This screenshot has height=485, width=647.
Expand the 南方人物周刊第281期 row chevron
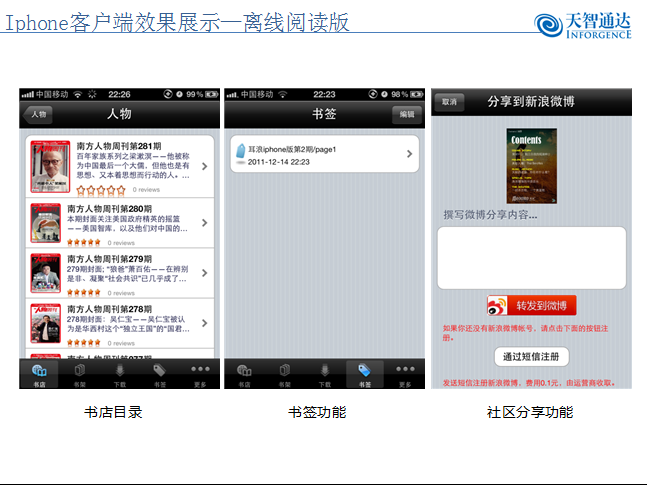[x=204, y=166]
